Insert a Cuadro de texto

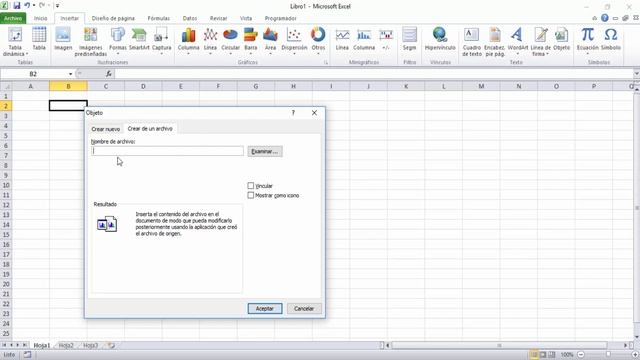(x=472, y=42)
